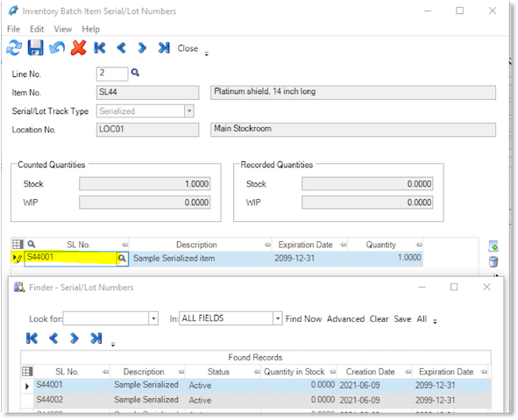Go to next record in Finder window
The height and width of the screenshot is (420, 518).
coord(75,338)
